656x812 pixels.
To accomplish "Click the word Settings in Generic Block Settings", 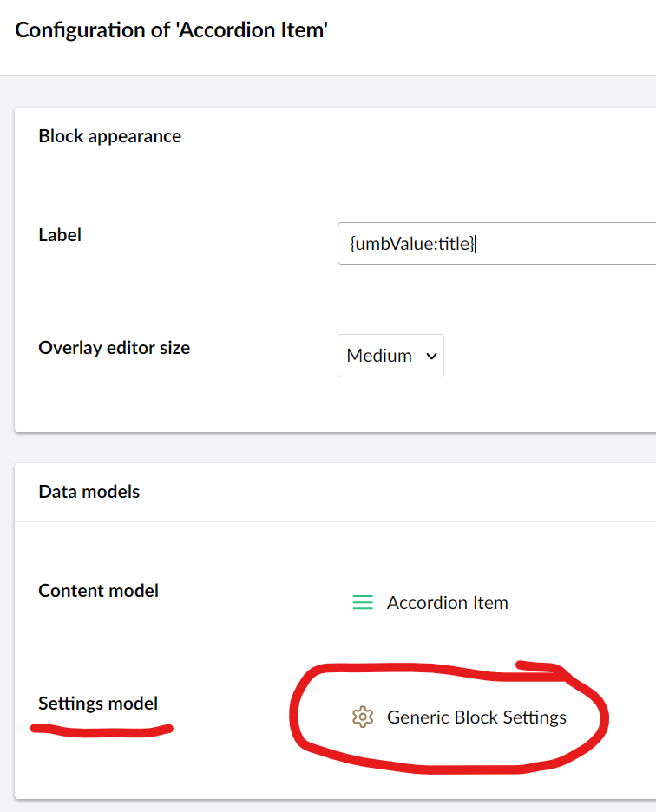I will click(x=535, y=717).
